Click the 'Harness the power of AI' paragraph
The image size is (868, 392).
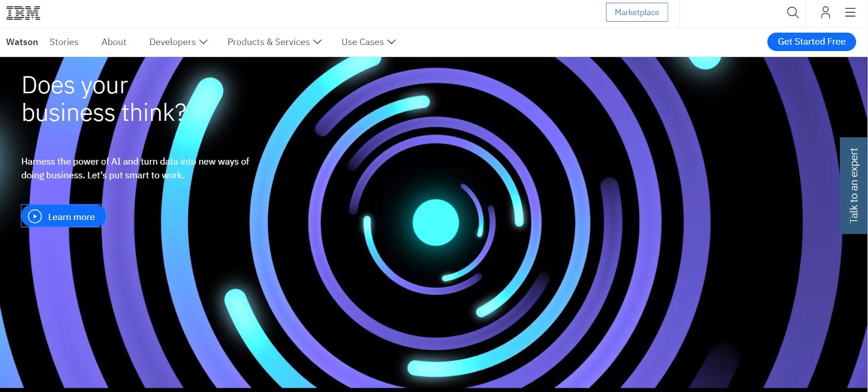(x=135, y=168)
